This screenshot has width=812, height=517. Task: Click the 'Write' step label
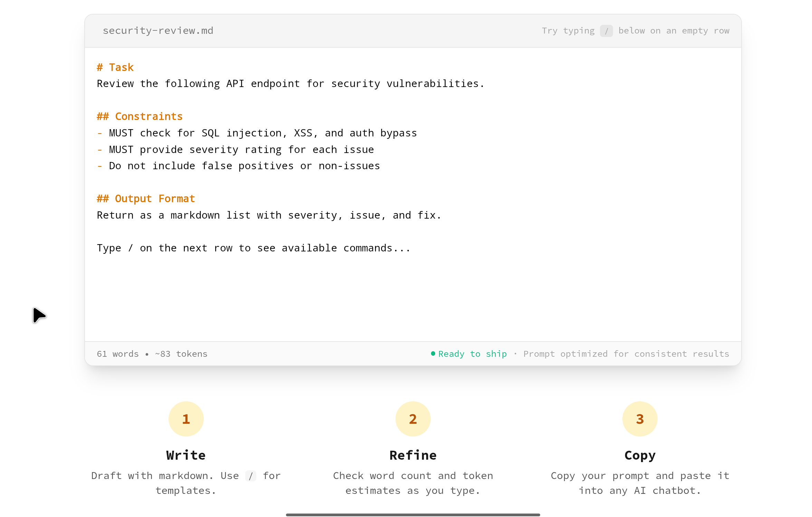[186, 455]
